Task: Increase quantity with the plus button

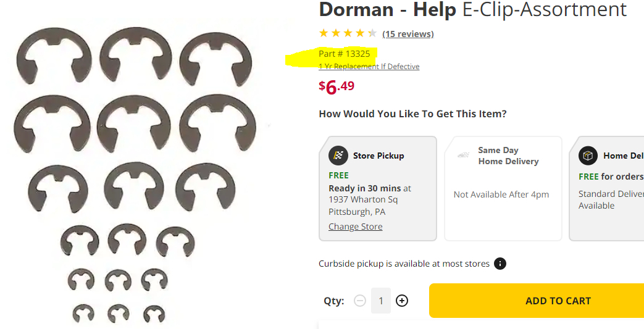Action: (402, 301)
